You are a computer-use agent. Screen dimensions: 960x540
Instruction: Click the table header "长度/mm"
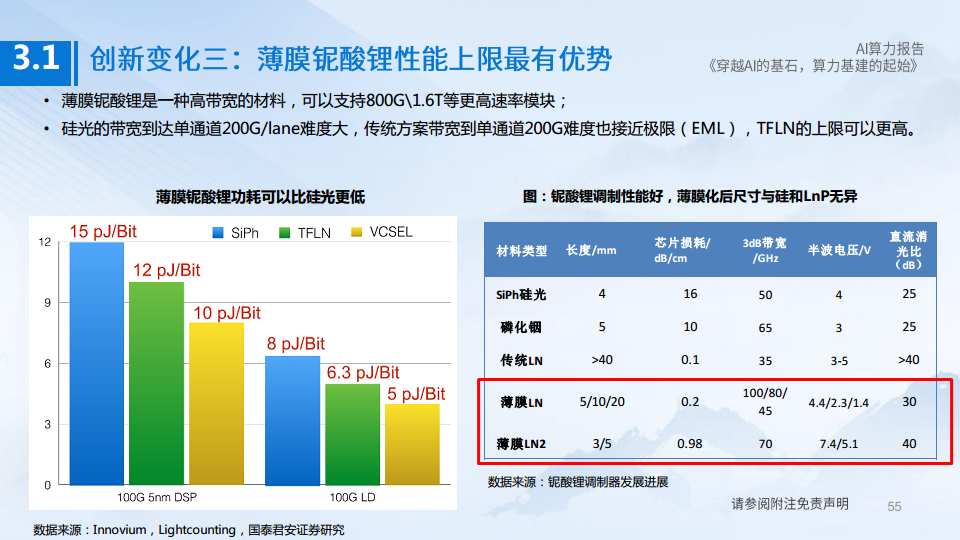[x=591, y=250]
